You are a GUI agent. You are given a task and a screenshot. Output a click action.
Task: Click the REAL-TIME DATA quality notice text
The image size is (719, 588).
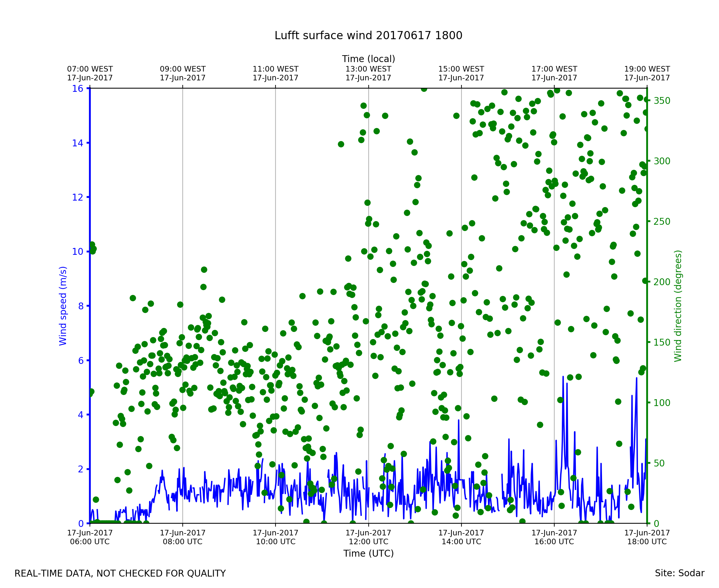[x=120, y=574]
